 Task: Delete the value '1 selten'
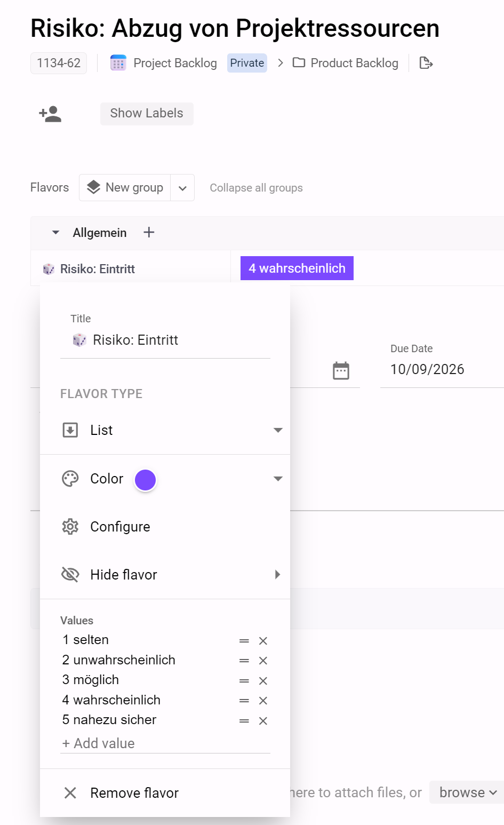coord(263,641)
